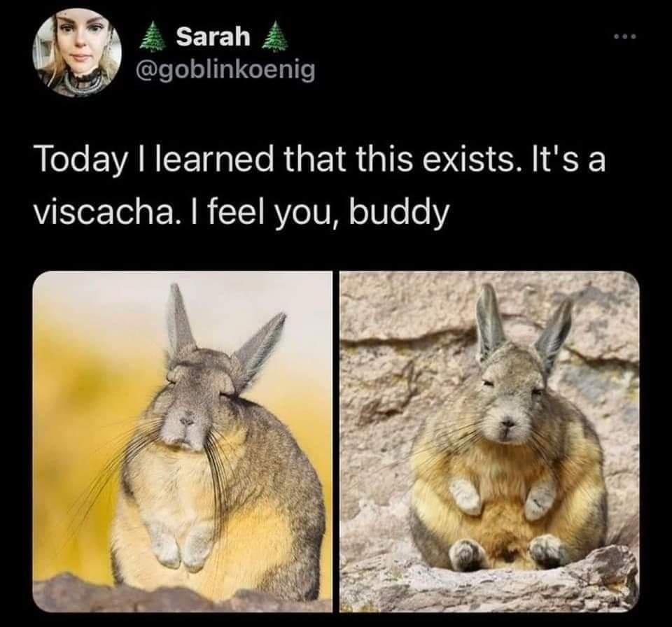Click the pine tree emoji after Sarah
This screenshot has height=627, width=672.
click(274, 36)
